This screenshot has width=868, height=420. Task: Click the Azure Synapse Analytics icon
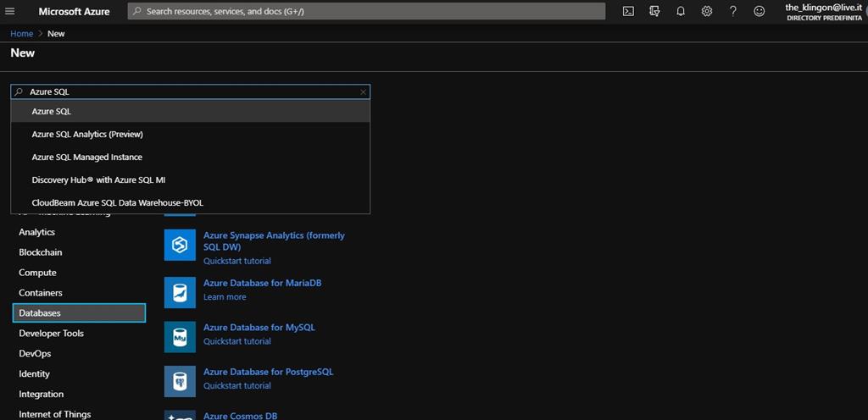[x=180, y=245]
